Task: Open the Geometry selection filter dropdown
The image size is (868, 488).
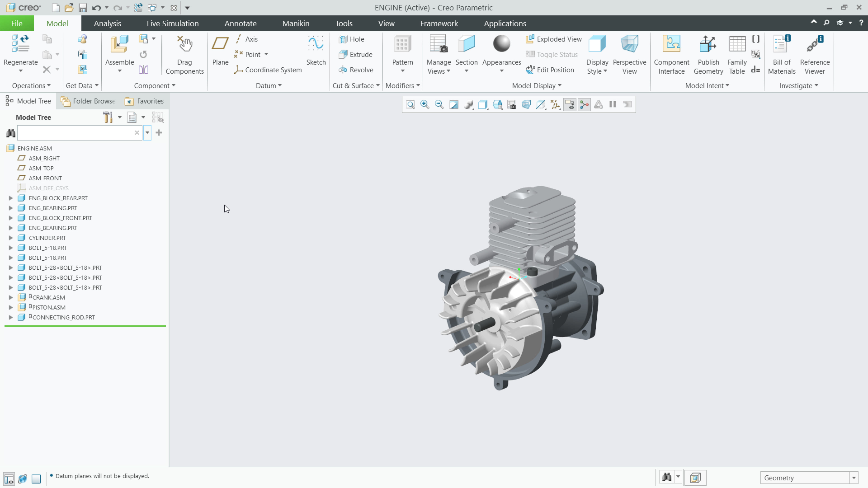Action: click(854, 478)
